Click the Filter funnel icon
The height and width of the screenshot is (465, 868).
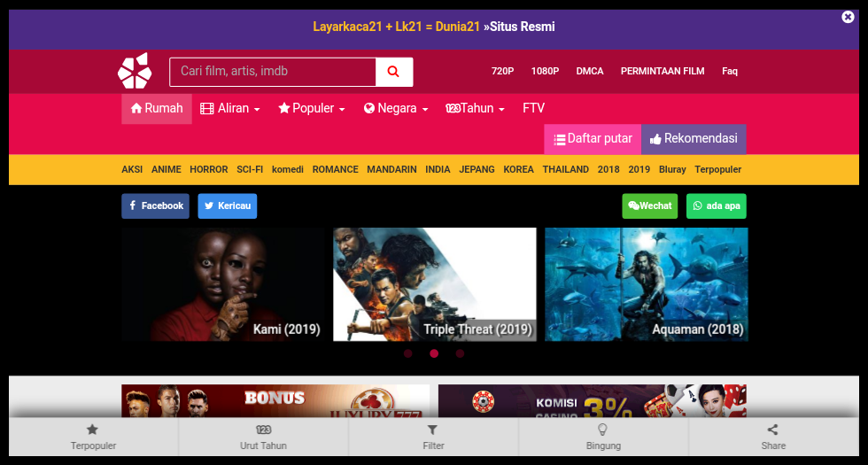(x=433, y=430)
